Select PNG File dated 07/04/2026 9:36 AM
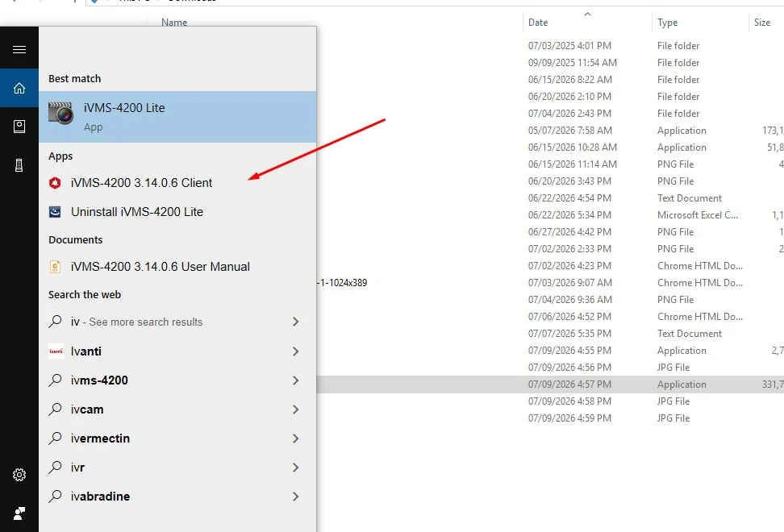784x532 pixels. tap(550, 299)
